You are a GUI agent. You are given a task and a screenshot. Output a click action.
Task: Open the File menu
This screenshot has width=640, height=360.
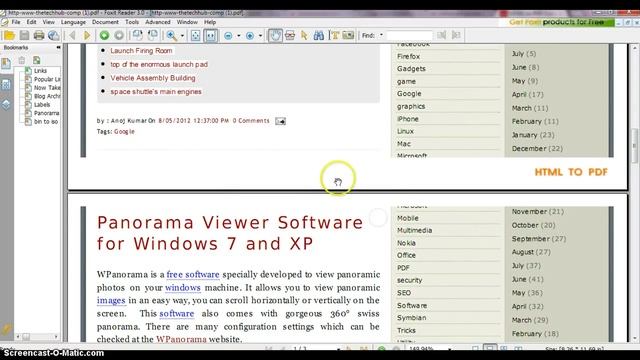click(16, 22)
